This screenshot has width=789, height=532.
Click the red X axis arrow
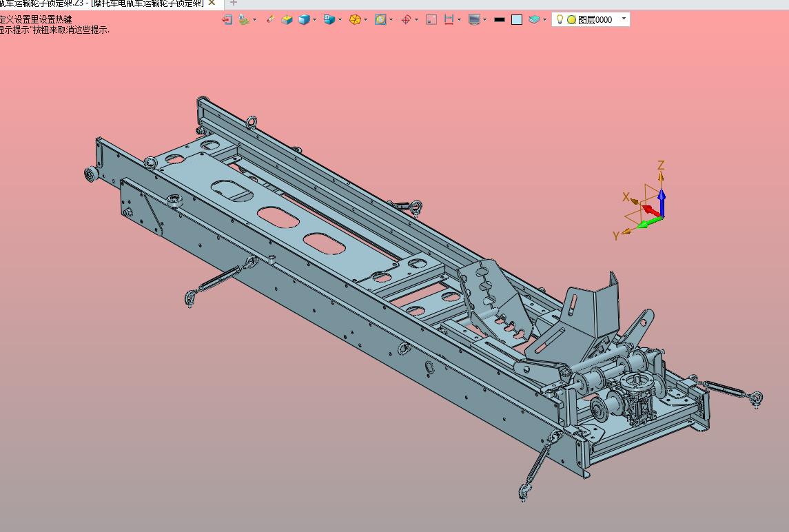[652, 210]
